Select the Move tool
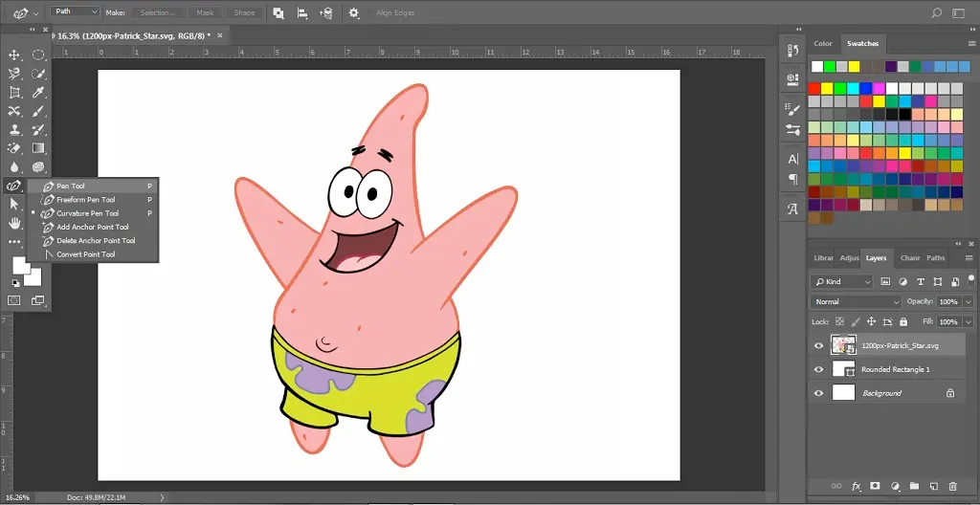This screenshot has height=505, width=980. point(13,55)
